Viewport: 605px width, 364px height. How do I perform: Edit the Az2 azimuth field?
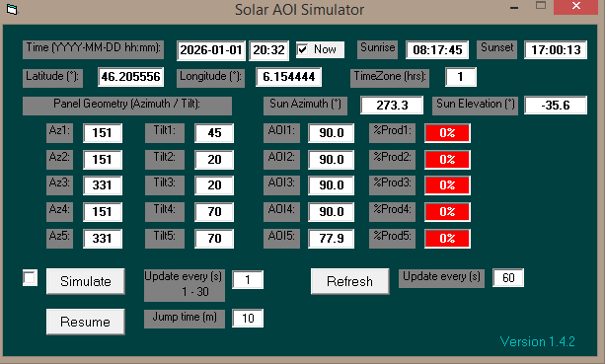pos(103,159)
